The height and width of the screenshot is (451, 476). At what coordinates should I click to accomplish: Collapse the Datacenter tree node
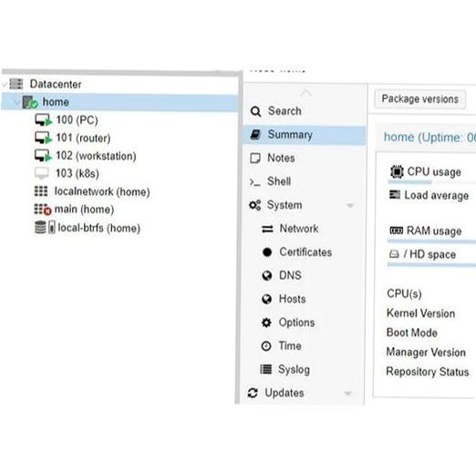click(5, 85)
